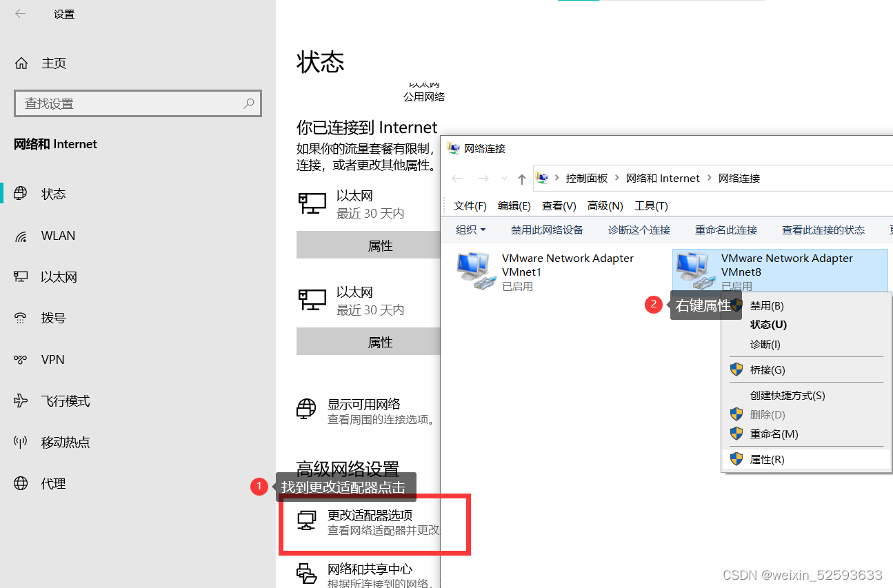Click the globe icon beside 代理
This screenshot has width=893, height=588.
coord(21,484)
